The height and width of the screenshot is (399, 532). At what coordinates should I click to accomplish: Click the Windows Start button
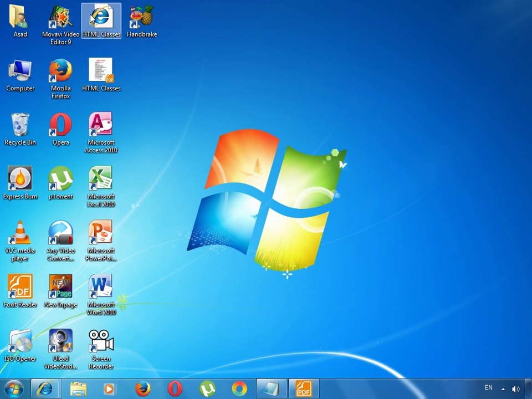(x=14, y=389)
